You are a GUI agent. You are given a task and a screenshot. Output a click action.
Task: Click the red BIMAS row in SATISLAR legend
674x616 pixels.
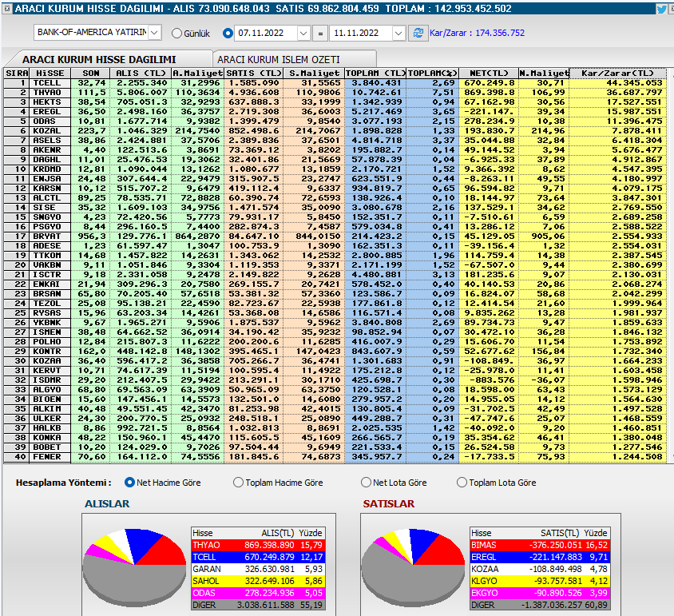(x=540, y=545)
